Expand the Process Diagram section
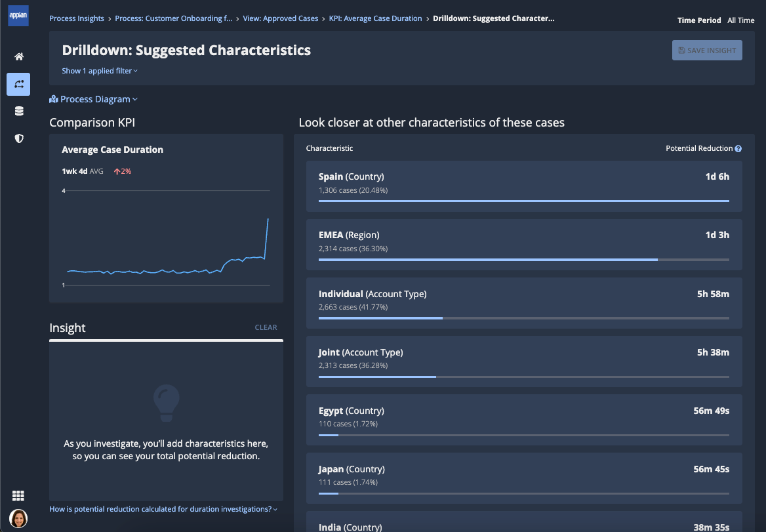Viewport: 766px width, 532px height. coord(94,99)
